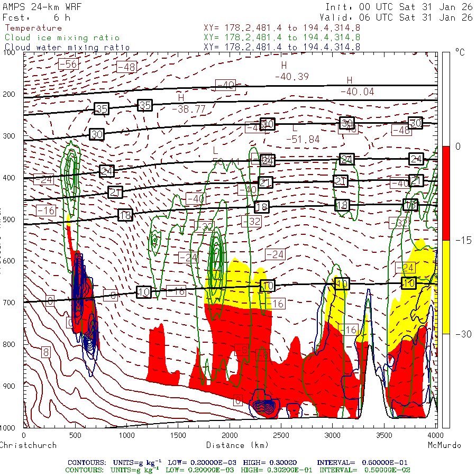Click the 100 pressure axis label
476x476 pixels.
pos(9,52)
